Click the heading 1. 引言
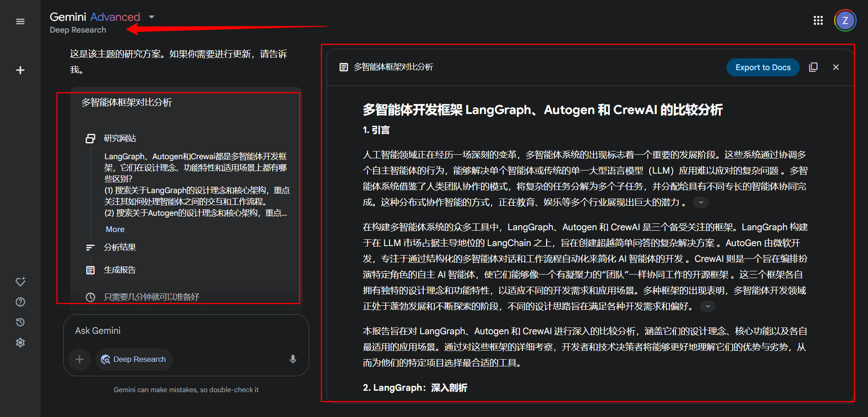Viewport: 868px width, 417px height. (376, 130)
